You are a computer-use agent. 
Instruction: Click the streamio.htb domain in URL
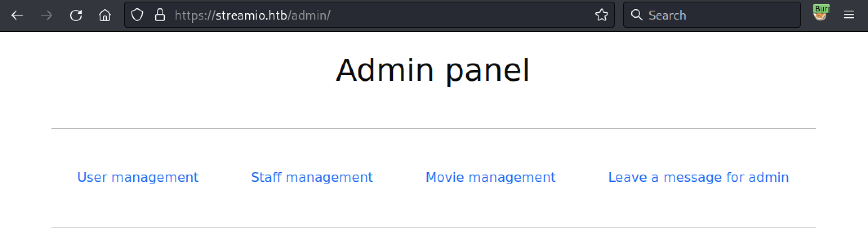coord(251,15)
